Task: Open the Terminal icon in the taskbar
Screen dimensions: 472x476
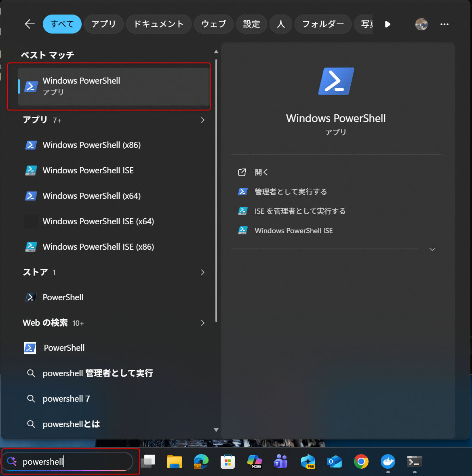Action: (x=415, y=462)
